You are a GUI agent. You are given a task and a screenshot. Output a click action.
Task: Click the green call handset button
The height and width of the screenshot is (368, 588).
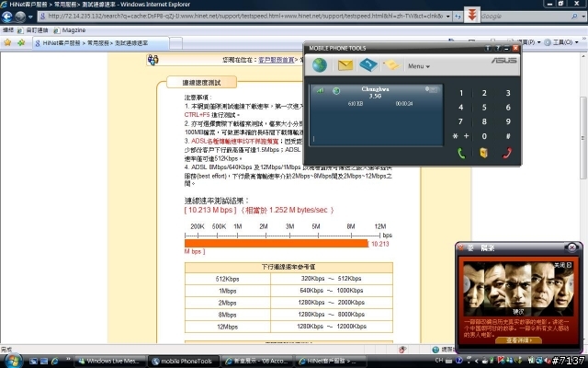pos(461,154)
